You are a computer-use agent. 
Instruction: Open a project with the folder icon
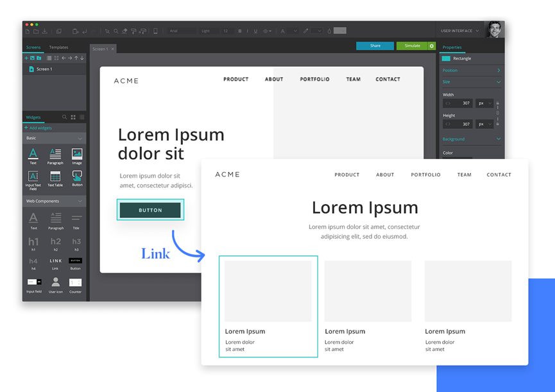(36, 31)
